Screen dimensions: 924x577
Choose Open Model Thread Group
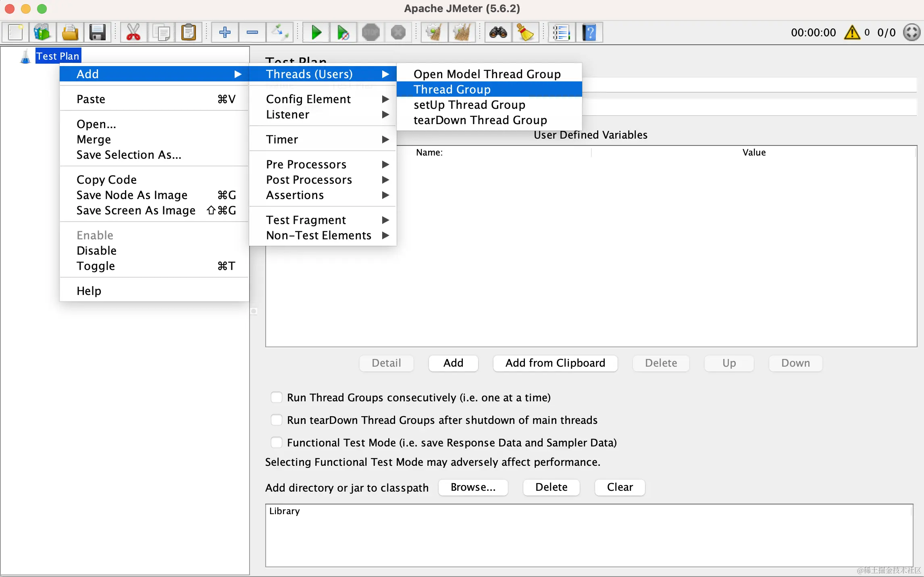click(489, 74)
